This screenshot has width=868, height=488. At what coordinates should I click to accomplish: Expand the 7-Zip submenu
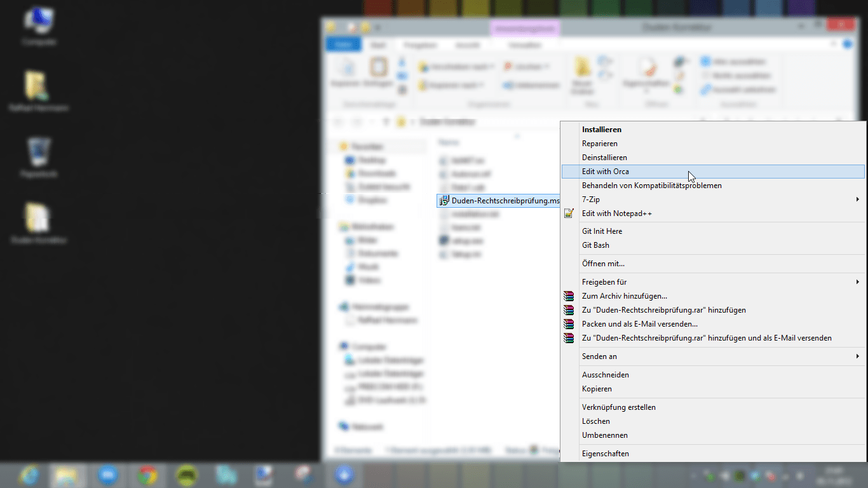click(x=712, y=200)
